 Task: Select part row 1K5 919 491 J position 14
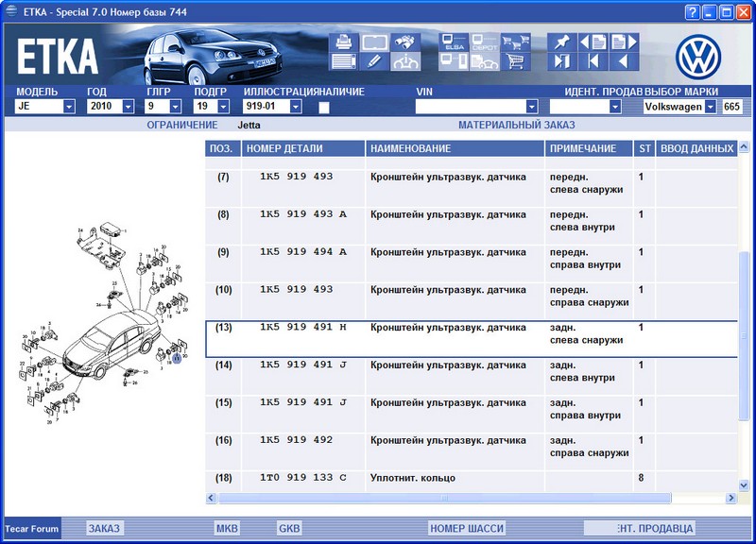302,365
